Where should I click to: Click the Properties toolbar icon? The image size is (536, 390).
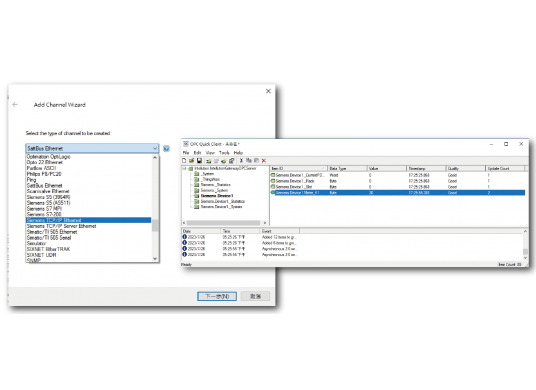pyautogui.click(x=231, y=160)
